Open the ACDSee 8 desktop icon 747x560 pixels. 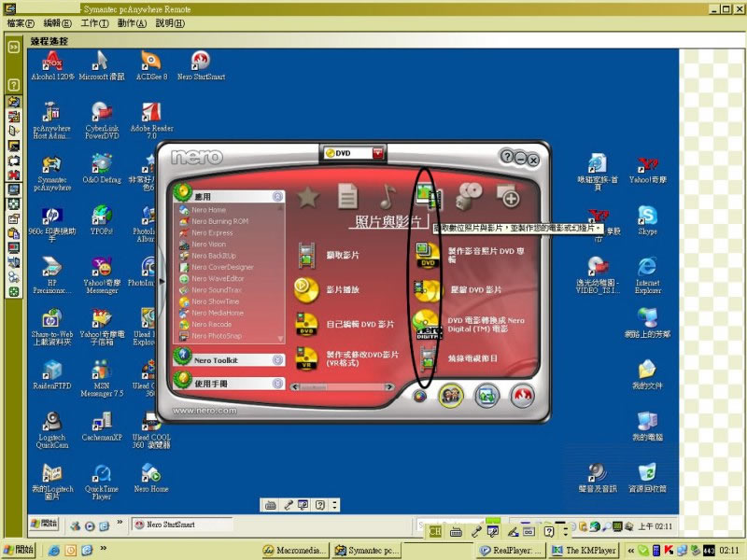(x=151, y=66)
